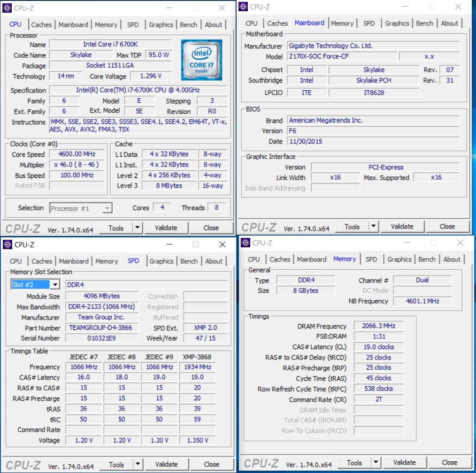Open Mainboard tab in the CPU window
Image resolution: width=476 pixels, height=473 pixels.
point(73,25)
